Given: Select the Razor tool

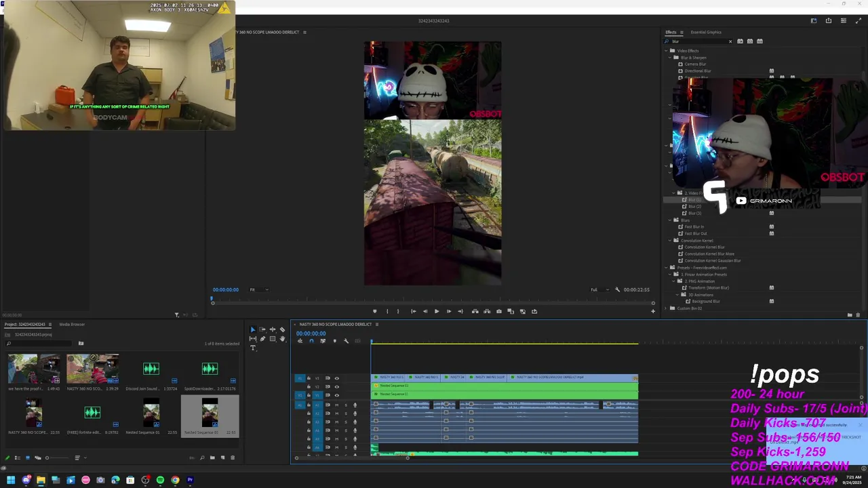Looking at the screenshot, I should click(x=282, y=329).
